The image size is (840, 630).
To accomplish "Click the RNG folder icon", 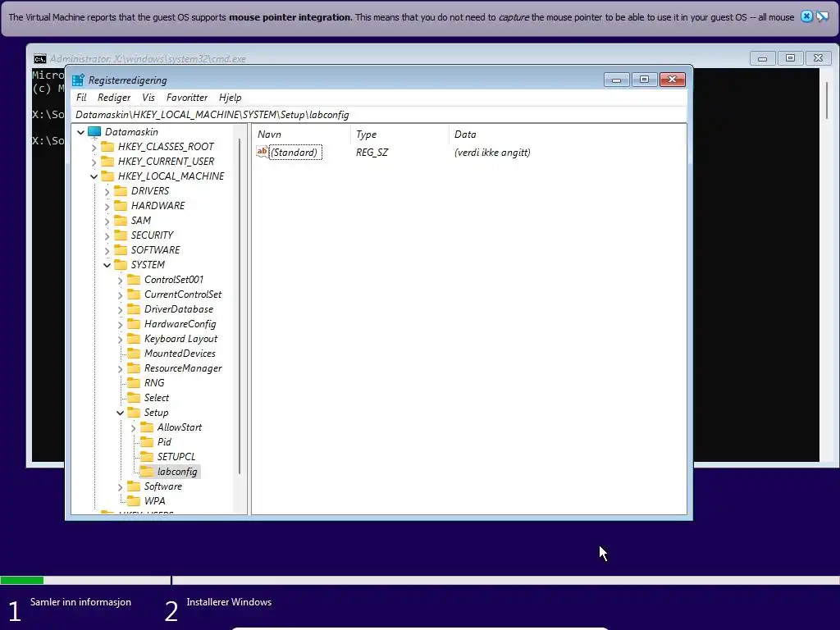I will (x=134, y=383).
